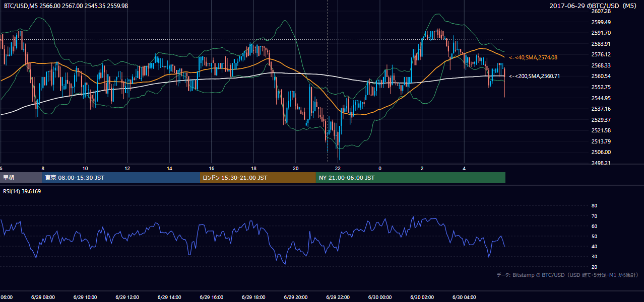Click RSI scale value 40
Image resolution: width=644 pixels, height=302 pixels.
(x=594, y=246)
